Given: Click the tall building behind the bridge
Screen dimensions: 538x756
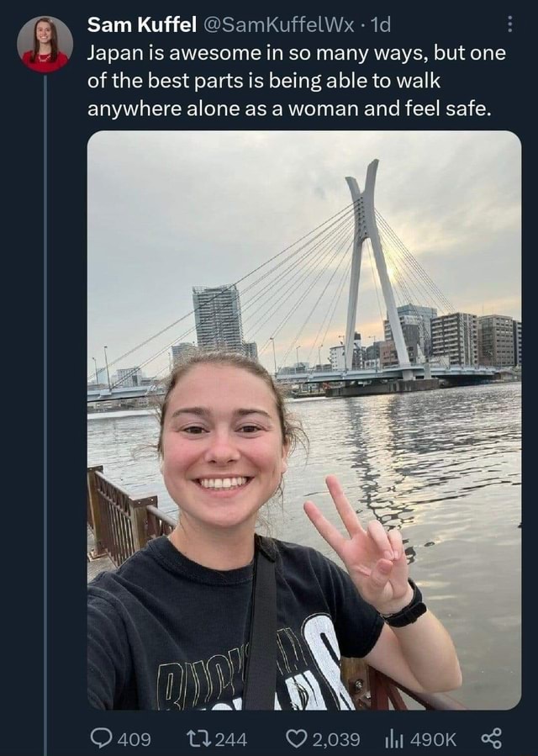Looking at the screenshot, I should [217, 318].
